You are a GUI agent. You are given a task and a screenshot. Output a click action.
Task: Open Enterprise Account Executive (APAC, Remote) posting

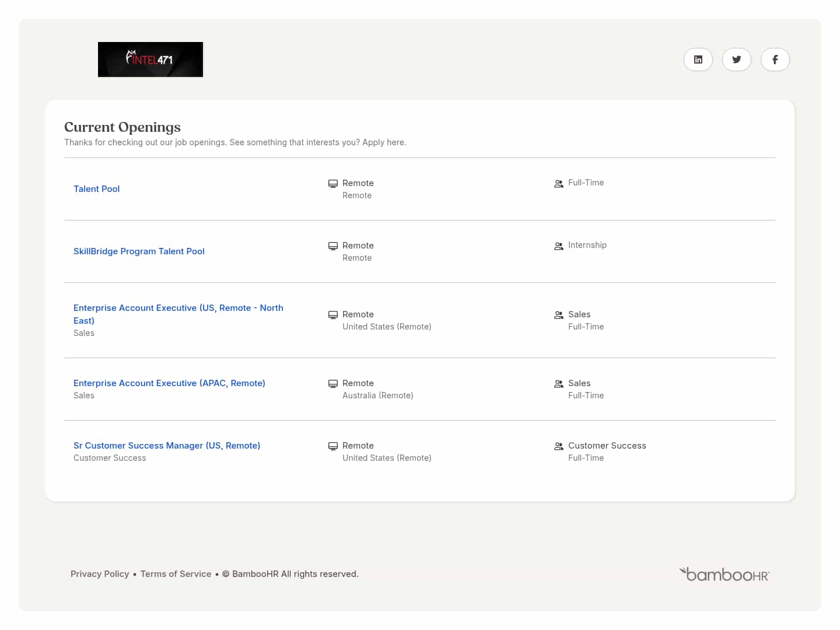(169, 383)
